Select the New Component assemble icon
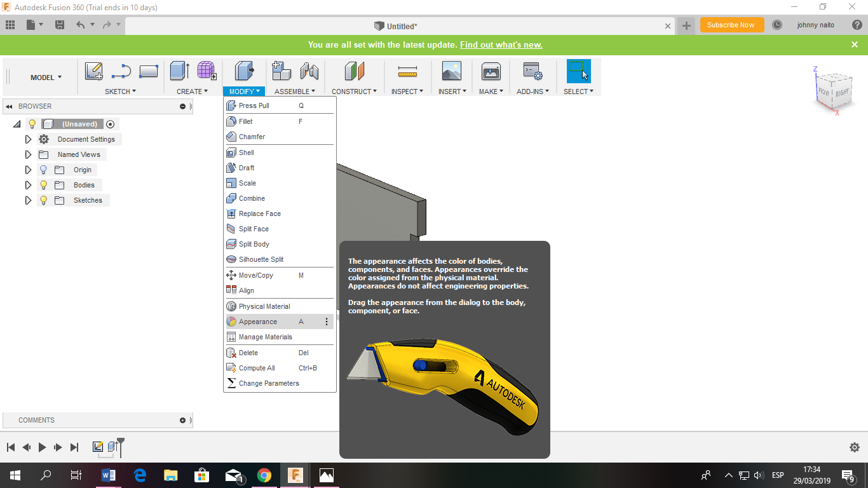This screenshot has width=868, height=488. (281, 71)
